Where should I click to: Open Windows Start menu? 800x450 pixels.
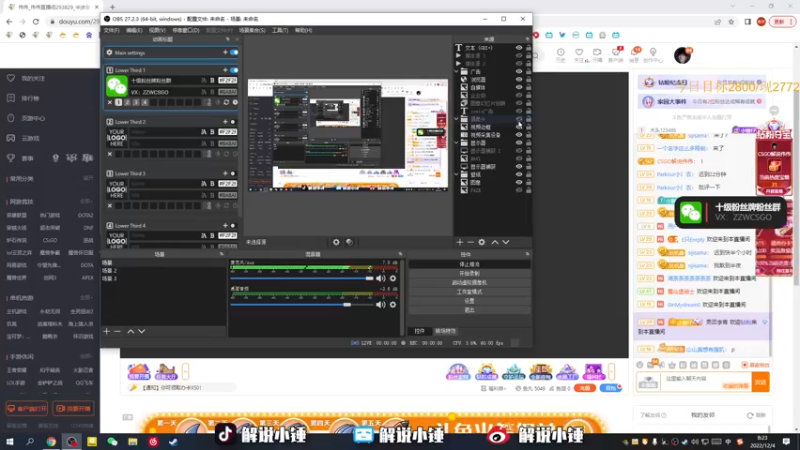point(10,441)
